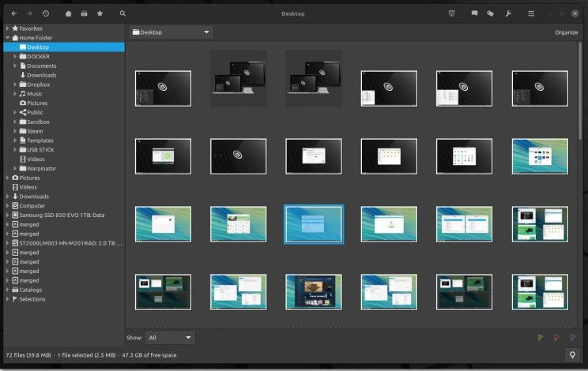
Task: Expand the DOCKER folder
Action: click(15, 57)
